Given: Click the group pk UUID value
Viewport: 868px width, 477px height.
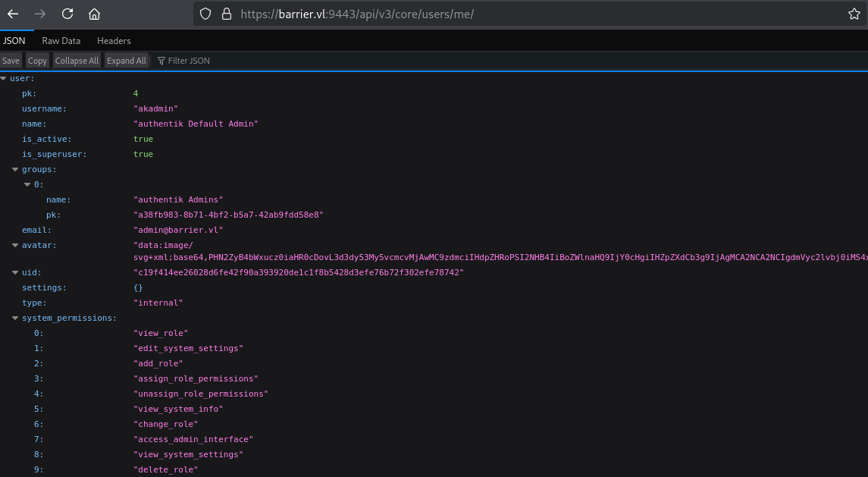Looking at the screenshot, I should 229,215.
